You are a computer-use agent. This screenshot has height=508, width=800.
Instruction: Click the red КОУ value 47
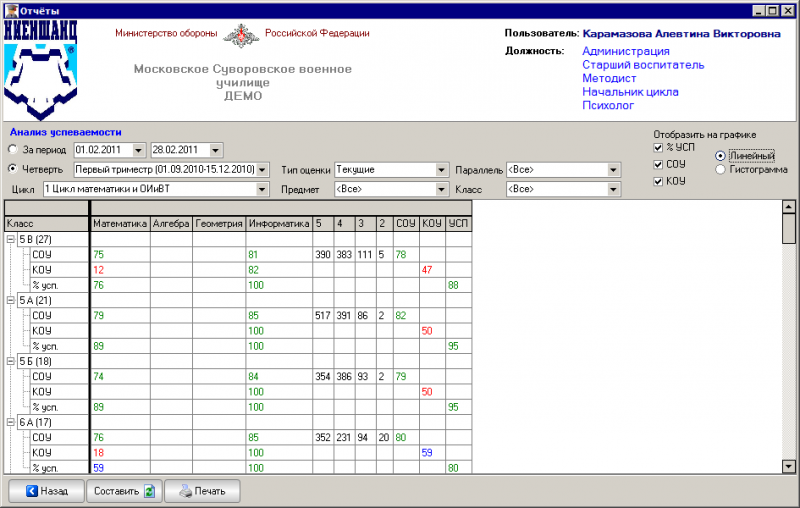point(427,269)
